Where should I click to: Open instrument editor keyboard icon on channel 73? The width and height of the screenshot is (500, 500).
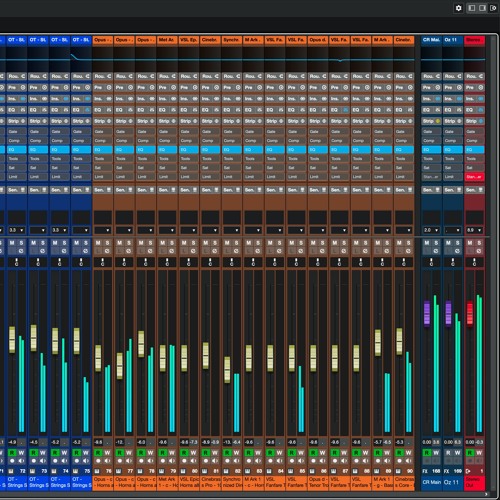tap(32, 471)
